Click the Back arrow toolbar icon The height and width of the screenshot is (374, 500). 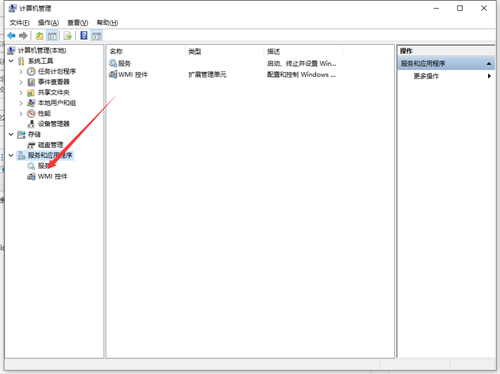(x=11, y=35)
